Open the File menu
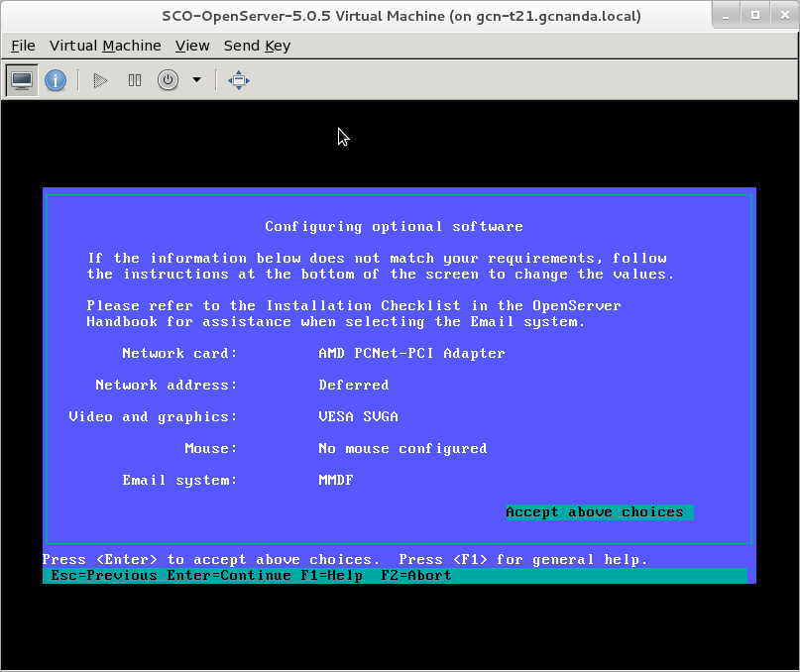 pos(23,46)
